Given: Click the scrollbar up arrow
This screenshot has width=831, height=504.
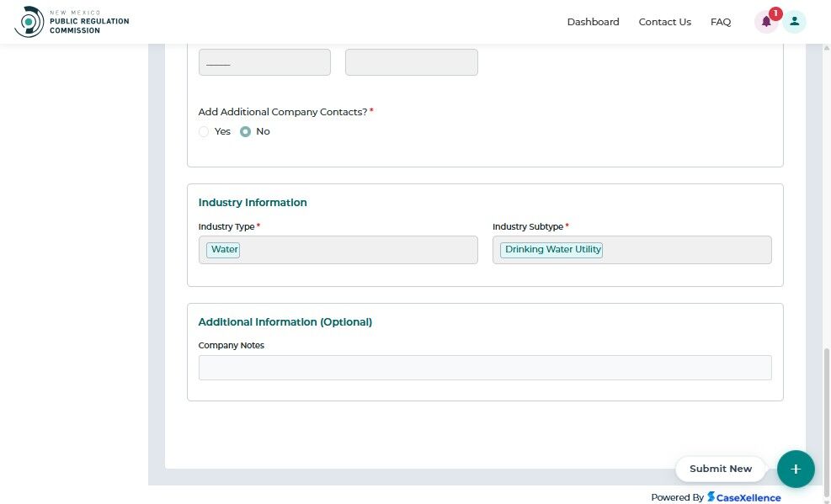Looking at the screenshot, I should (x=827, y=48).
